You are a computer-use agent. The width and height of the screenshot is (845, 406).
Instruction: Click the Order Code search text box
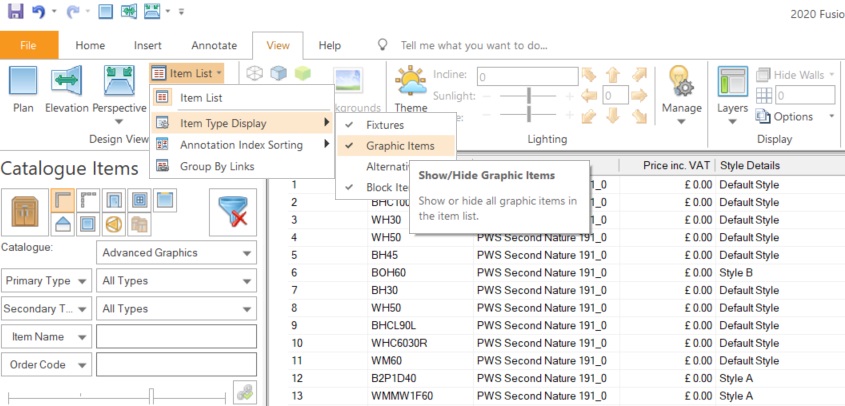[176, 364]
